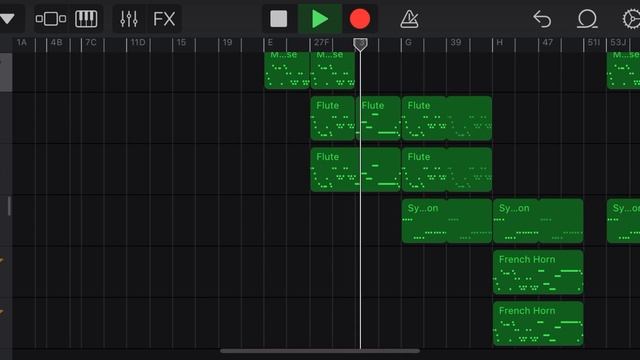This screenshot has width=640, height=360.
Task: Click bar 19 on the ruler
Action: (x=227, y=42)
